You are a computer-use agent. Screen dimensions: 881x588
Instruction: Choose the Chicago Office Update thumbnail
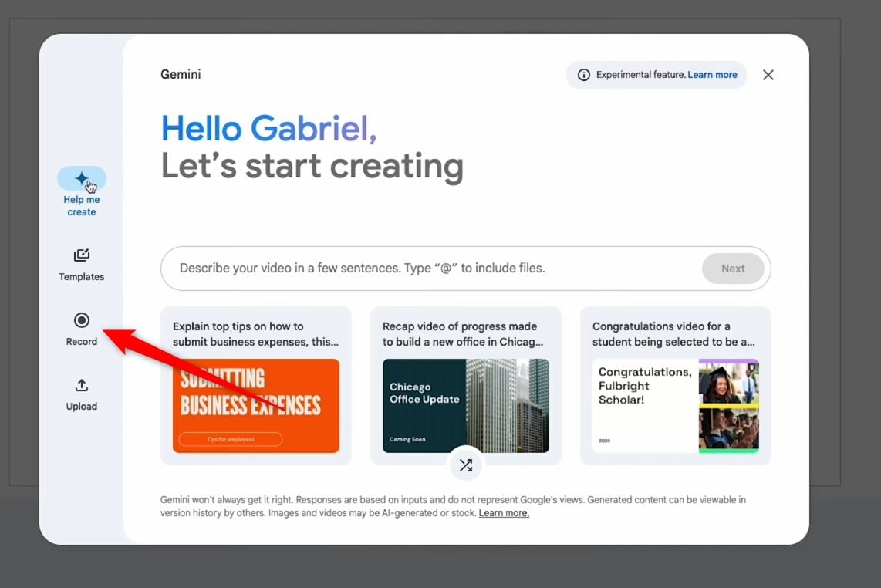tap(466, 406)
